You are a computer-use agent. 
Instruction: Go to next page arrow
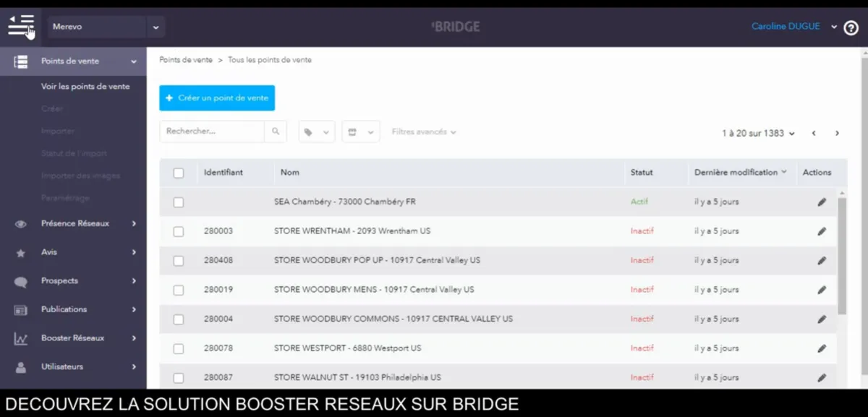[x=837, y=133]
